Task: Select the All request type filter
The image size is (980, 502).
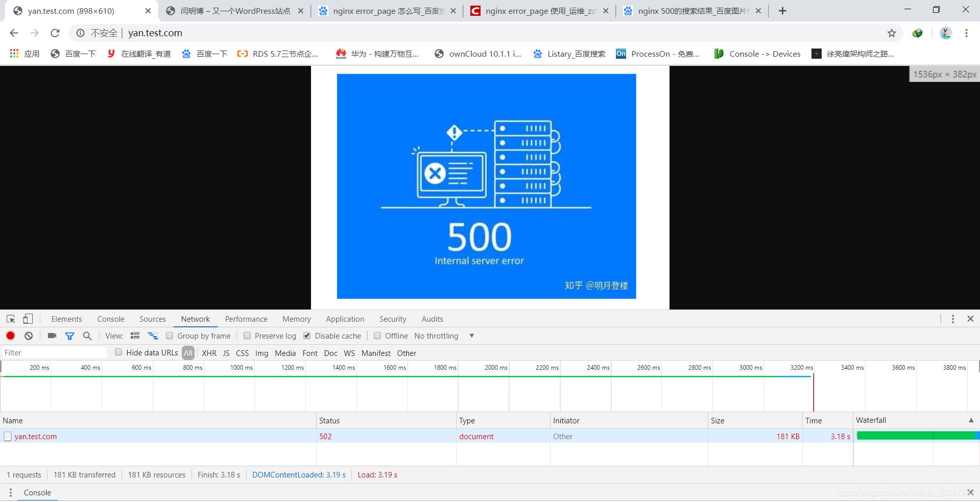Action: click(x=188, y=353)
